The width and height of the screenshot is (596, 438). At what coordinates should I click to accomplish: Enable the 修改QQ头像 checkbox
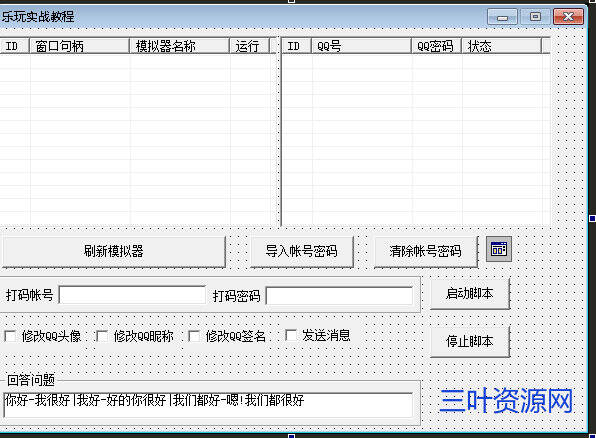(x=10, y=336)
